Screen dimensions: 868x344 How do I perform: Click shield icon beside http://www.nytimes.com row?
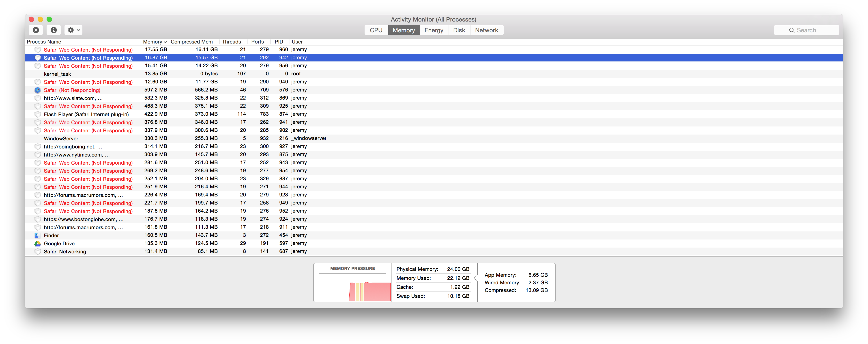(37, 155)
